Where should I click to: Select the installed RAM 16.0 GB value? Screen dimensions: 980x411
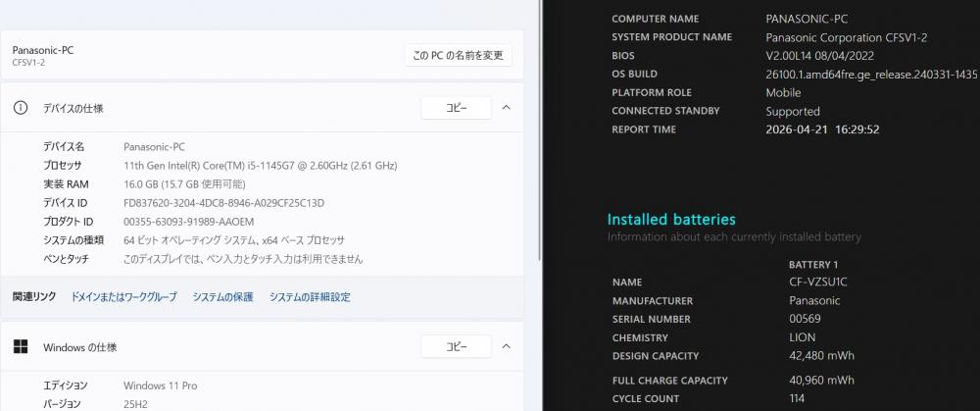[184, 184]
